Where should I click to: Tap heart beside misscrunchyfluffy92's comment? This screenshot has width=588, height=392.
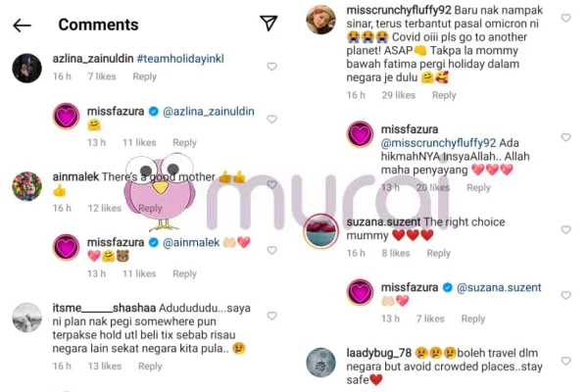click(565, 18)
